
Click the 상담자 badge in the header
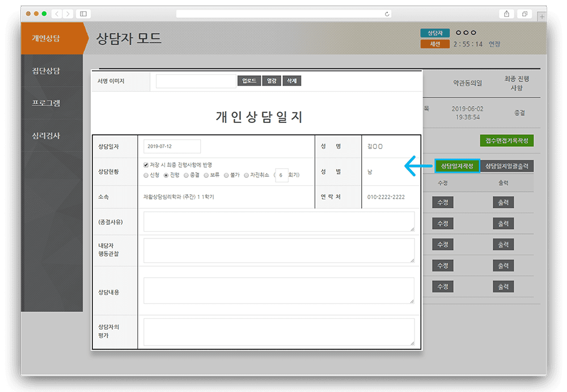435,33
